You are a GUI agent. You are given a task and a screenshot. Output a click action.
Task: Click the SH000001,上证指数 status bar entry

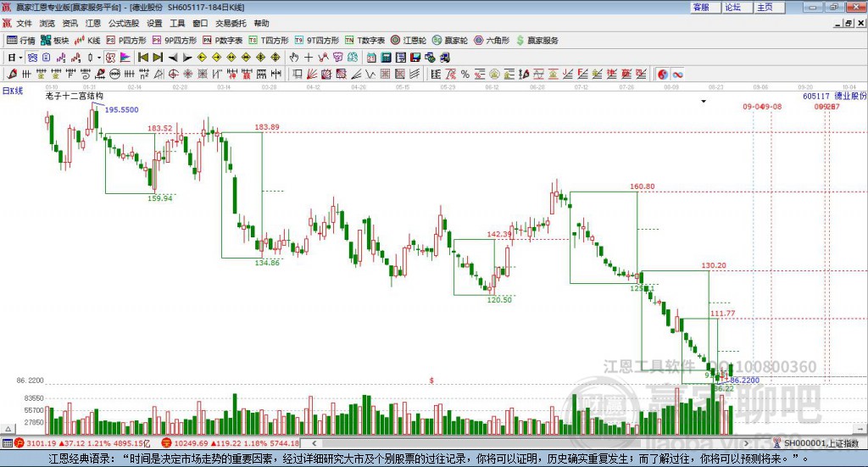coord(821,443)
